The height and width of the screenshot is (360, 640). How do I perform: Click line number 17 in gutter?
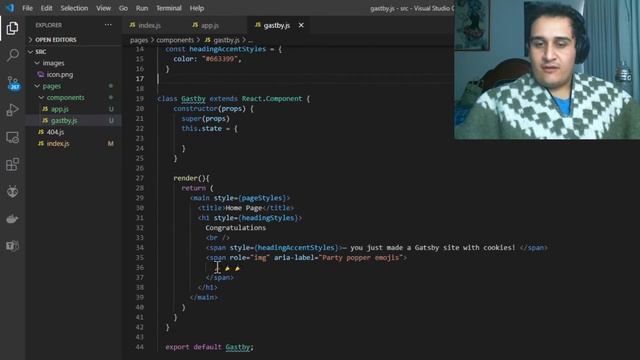pos(140,79)
